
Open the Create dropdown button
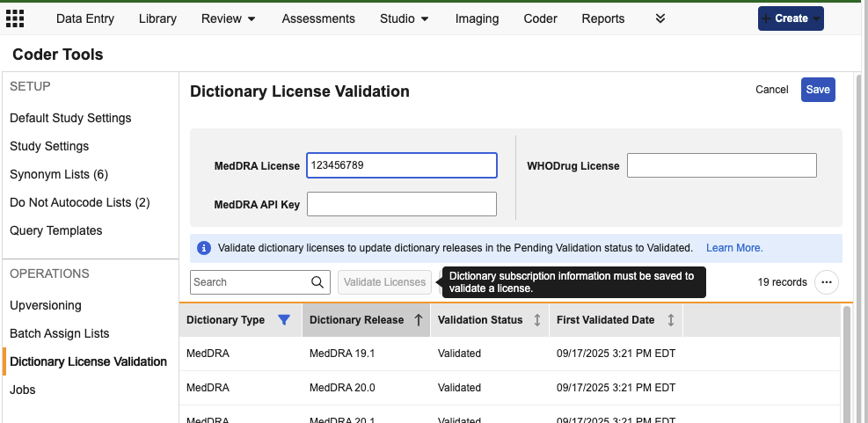tap(791, 18)
